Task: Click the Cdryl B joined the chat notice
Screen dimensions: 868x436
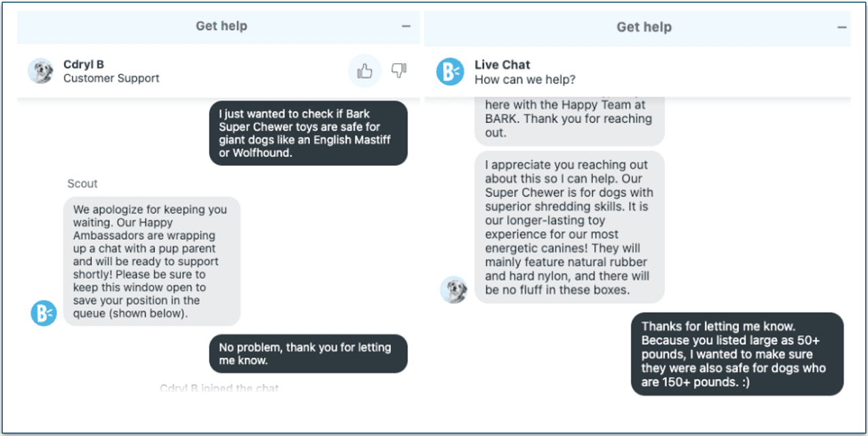Action: click(x=219, y=388)
